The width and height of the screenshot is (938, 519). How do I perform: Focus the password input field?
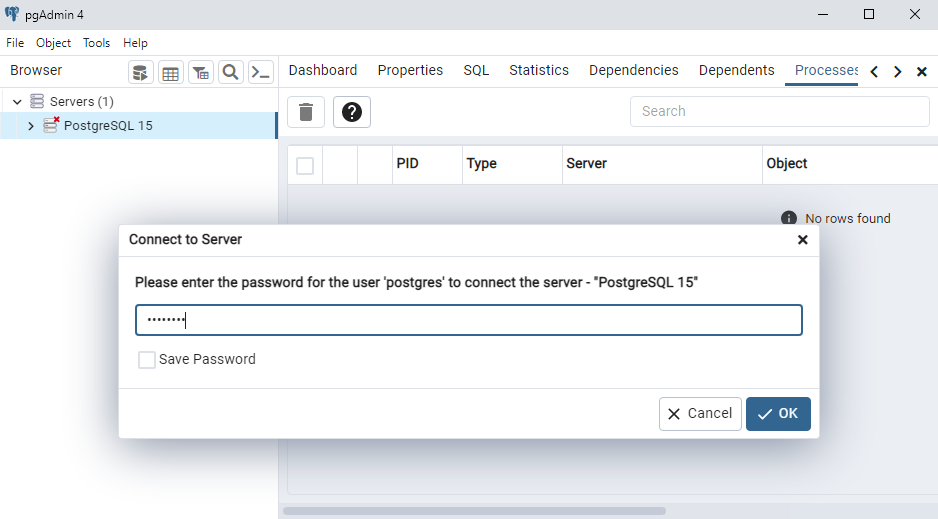(x=468, y=320)
